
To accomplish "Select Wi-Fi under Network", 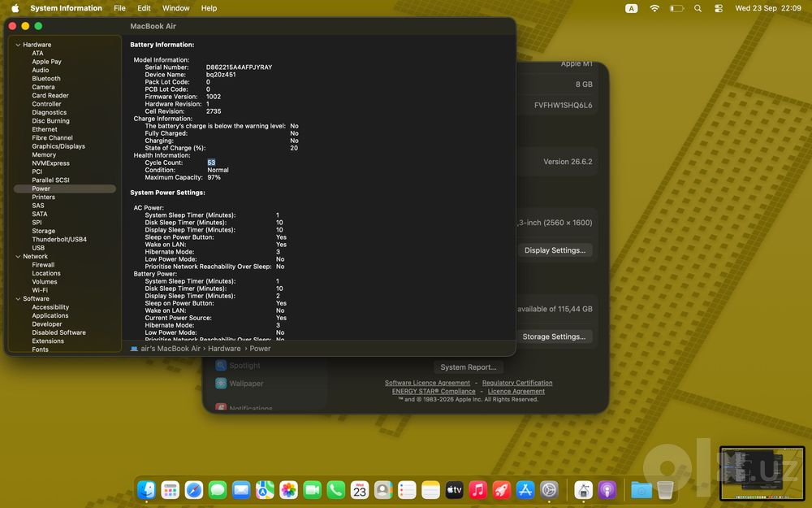I will click(40, 290).
